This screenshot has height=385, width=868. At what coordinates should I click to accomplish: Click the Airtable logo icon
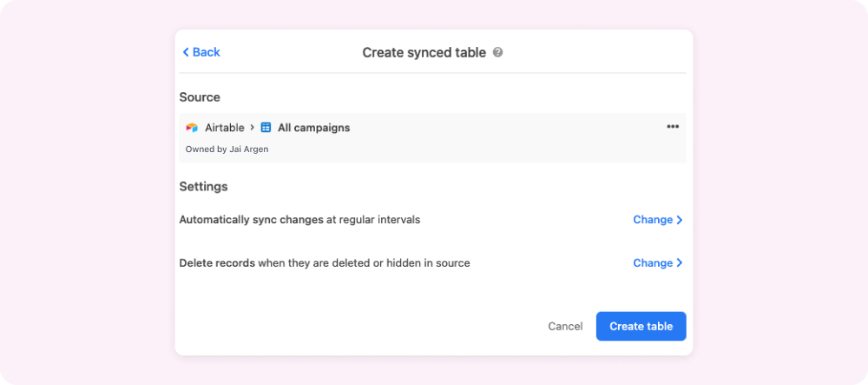(x=192, y=128)
